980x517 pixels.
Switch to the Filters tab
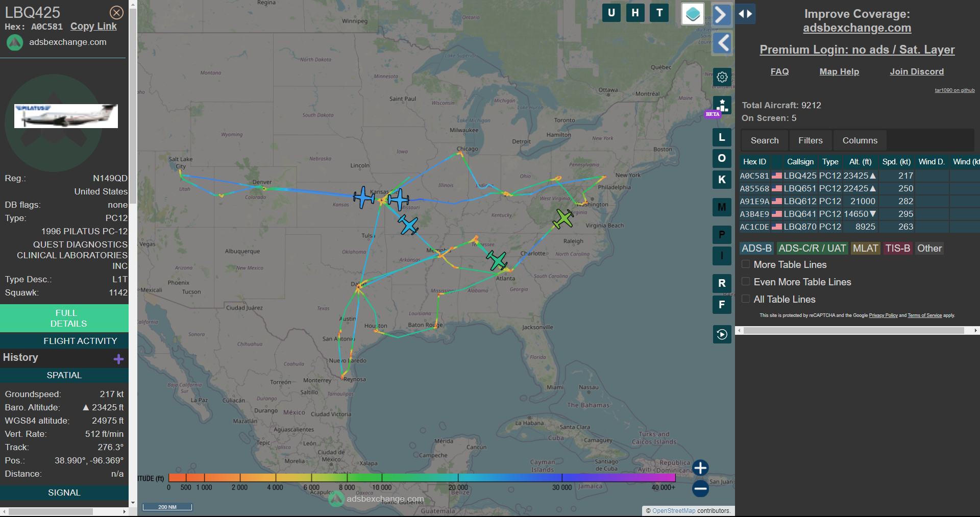coord(811,140)
